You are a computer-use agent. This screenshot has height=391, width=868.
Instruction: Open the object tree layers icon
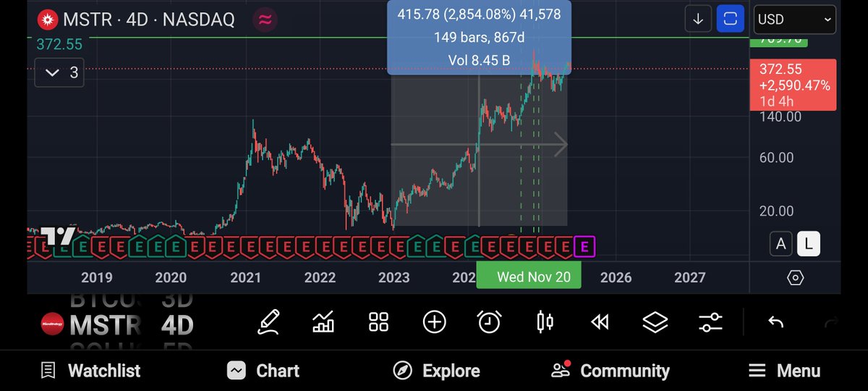[x=655, y=322]
